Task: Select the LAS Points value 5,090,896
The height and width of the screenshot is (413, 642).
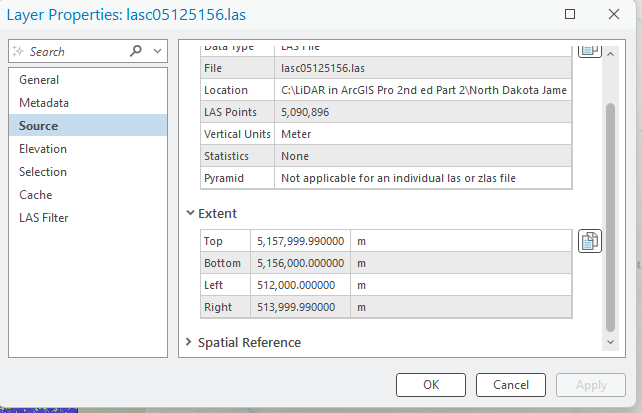Action: [x=423, y=112]
